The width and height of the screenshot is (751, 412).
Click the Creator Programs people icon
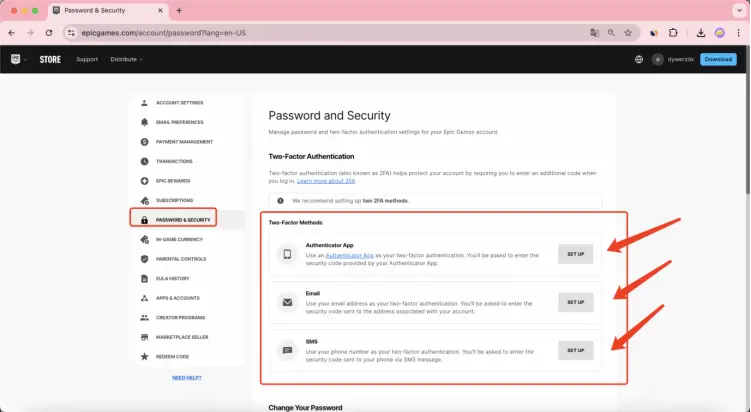point(144,318)
